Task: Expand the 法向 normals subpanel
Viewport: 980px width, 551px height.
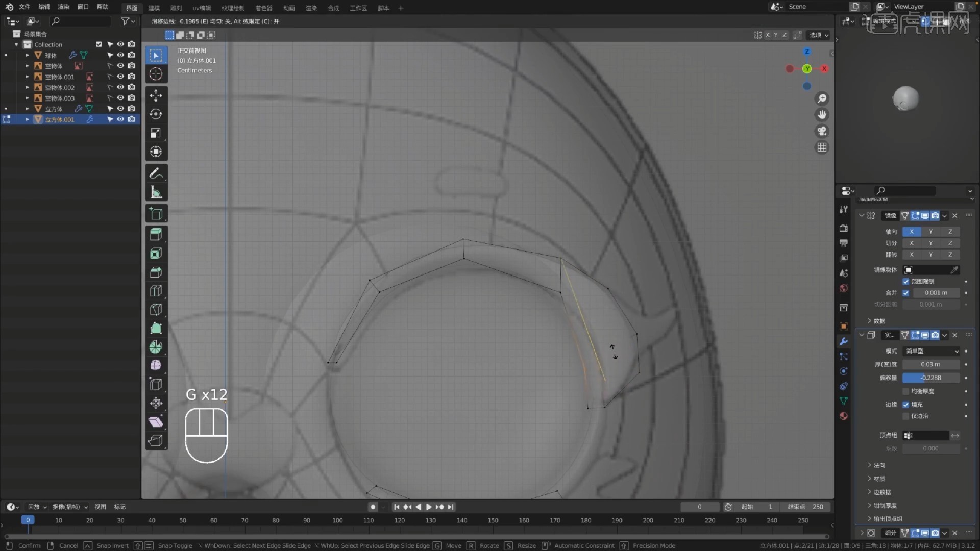Action: click(x=876, y=465)
